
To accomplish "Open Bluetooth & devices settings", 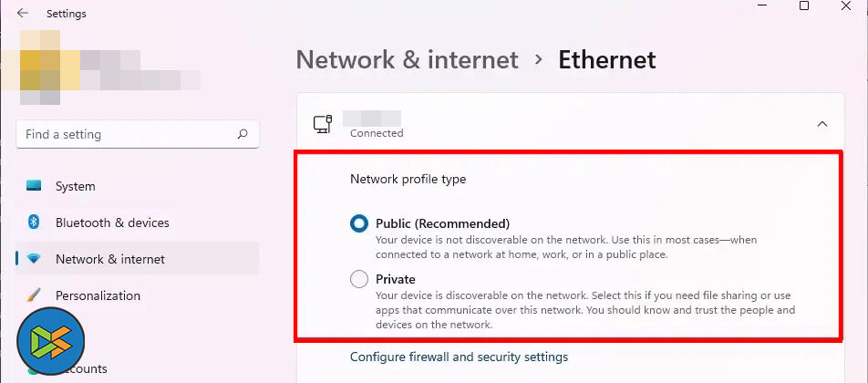I will click(112, 223).
